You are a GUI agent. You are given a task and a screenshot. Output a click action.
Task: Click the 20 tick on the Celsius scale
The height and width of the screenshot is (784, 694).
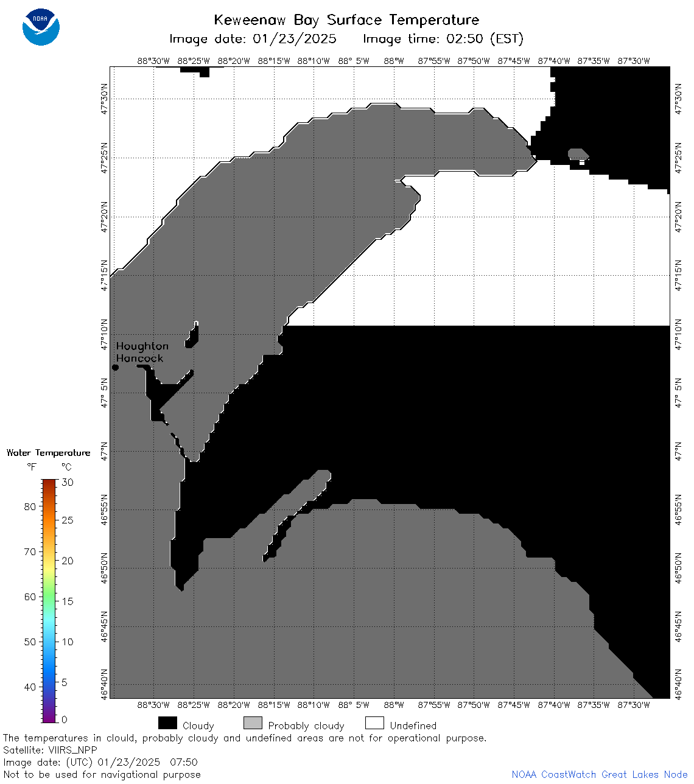(x=68, y=561)
